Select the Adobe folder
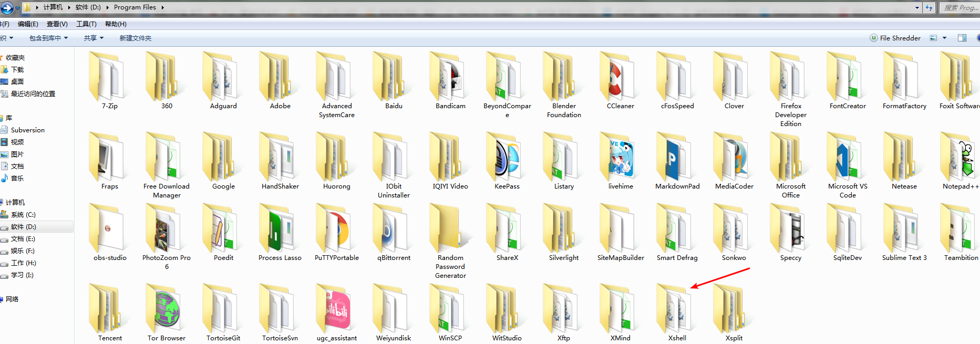This screenshot has width=980, height=344. point(280,80)
